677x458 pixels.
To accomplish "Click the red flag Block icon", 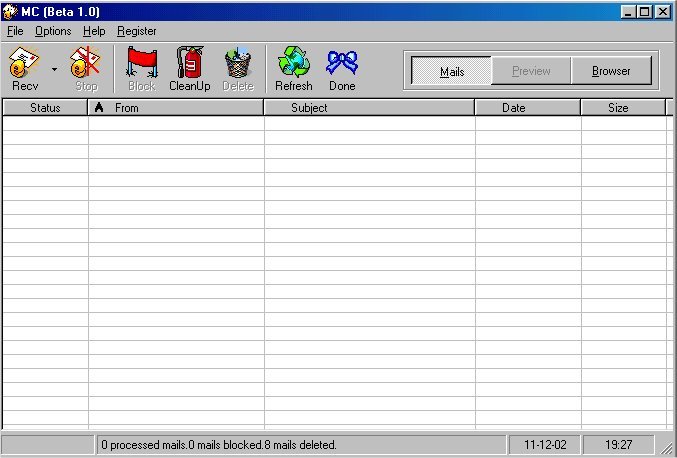I will (142, 63).
